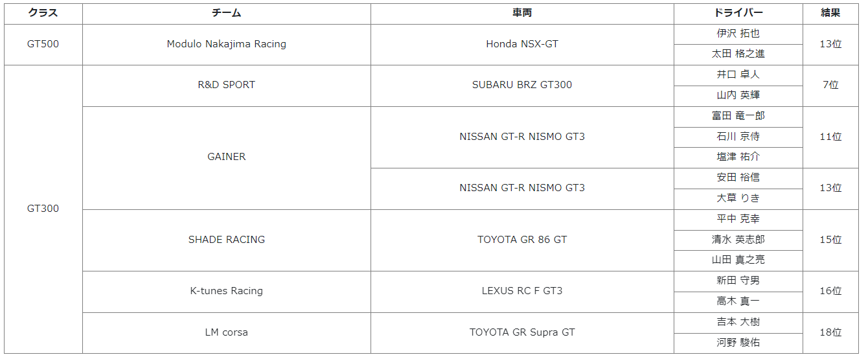Select the GAINER team cell
This screenshot has height=357, width=868.
226,157
